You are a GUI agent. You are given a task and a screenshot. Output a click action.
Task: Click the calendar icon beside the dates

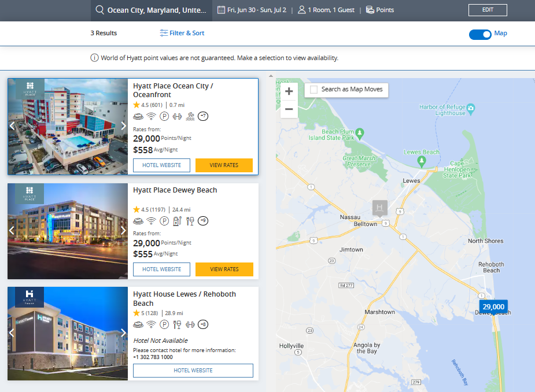pos(221,10)
